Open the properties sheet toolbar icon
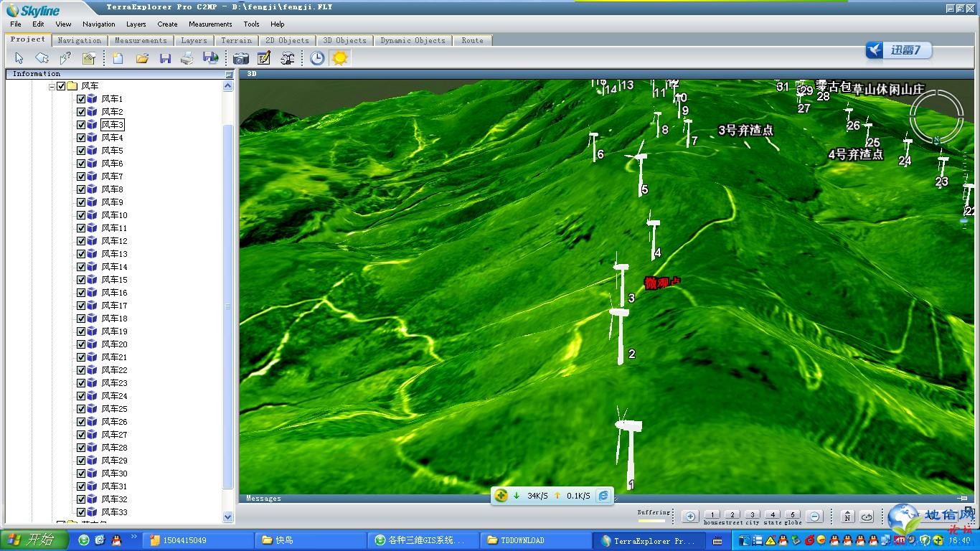980x551 pixels. pyautogui.click(x=89, y=58)
